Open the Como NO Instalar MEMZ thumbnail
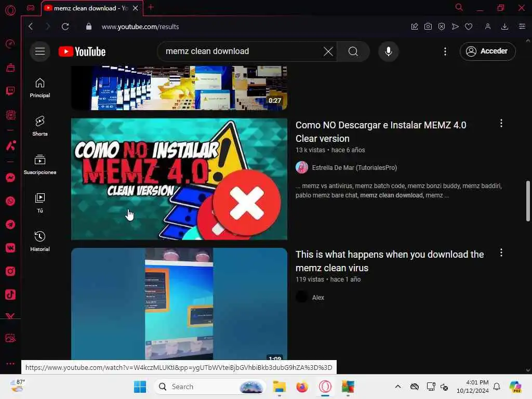The image size is (532, 399). click(x=179, y=179)
